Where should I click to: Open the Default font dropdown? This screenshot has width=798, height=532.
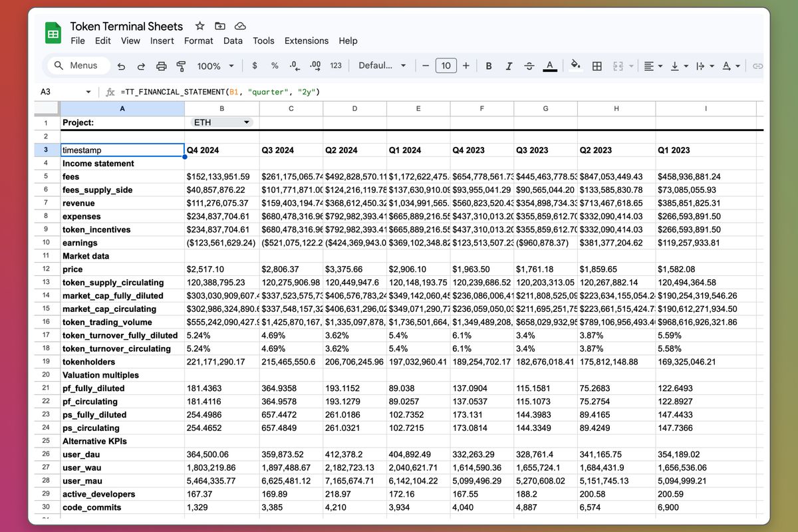click(x=381, y=66)
